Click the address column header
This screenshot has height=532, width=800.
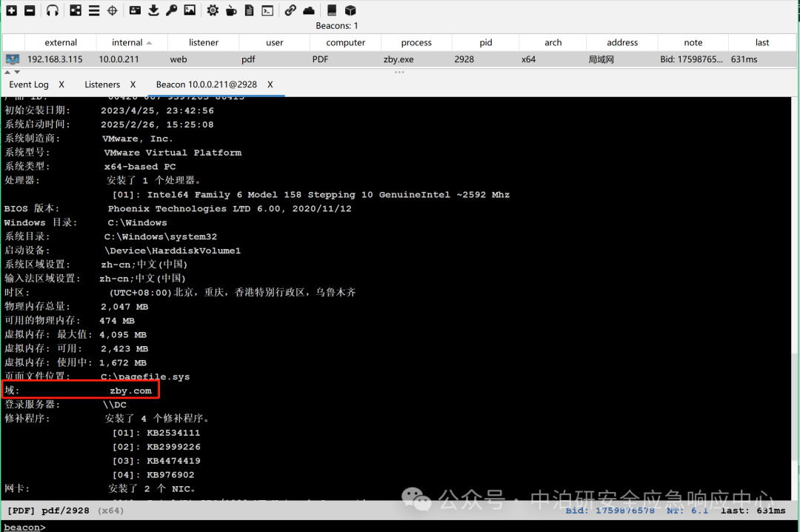622,42
